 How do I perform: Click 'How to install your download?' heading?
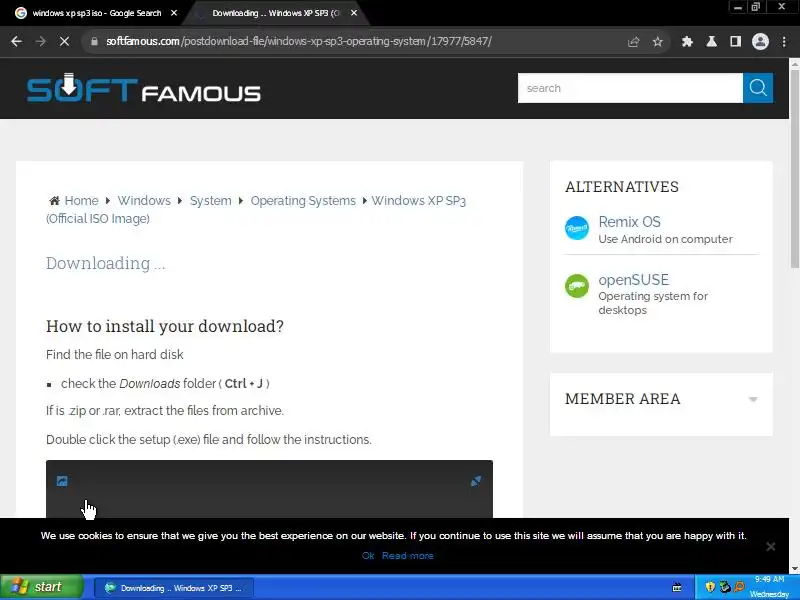(x=165, y=326)
